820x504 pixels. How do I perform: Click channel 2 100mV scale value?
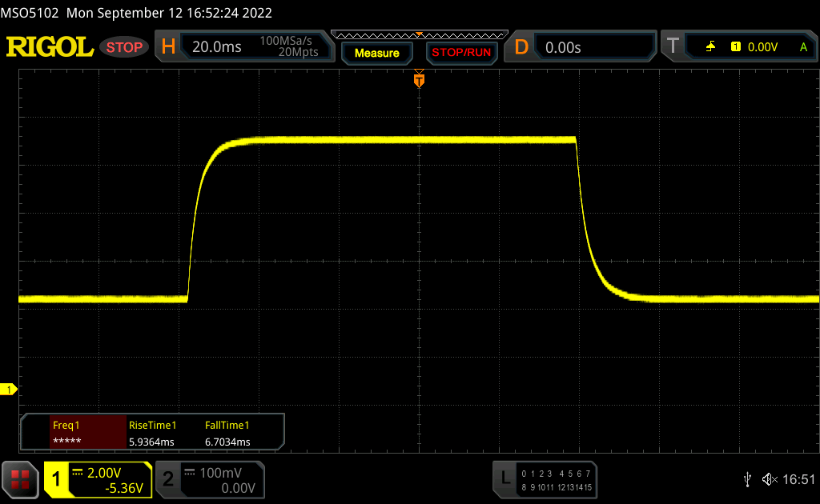[221, 473]
